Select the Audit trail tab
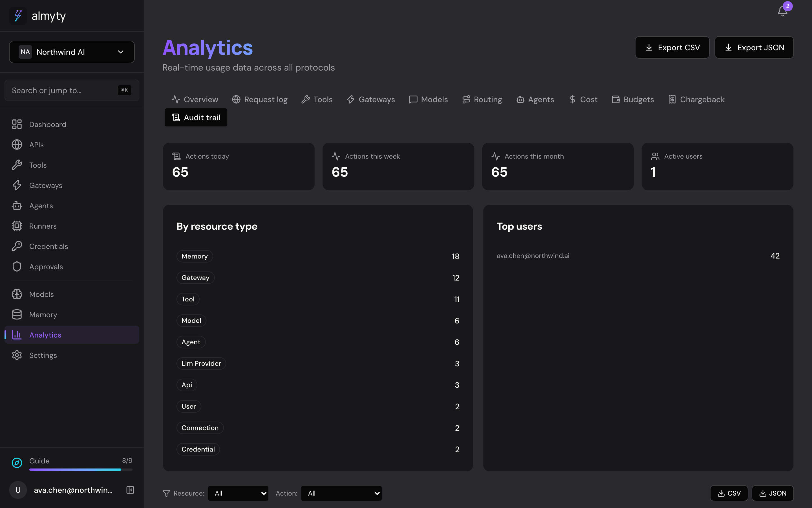812x508 pixels. [x=196, y=118]
